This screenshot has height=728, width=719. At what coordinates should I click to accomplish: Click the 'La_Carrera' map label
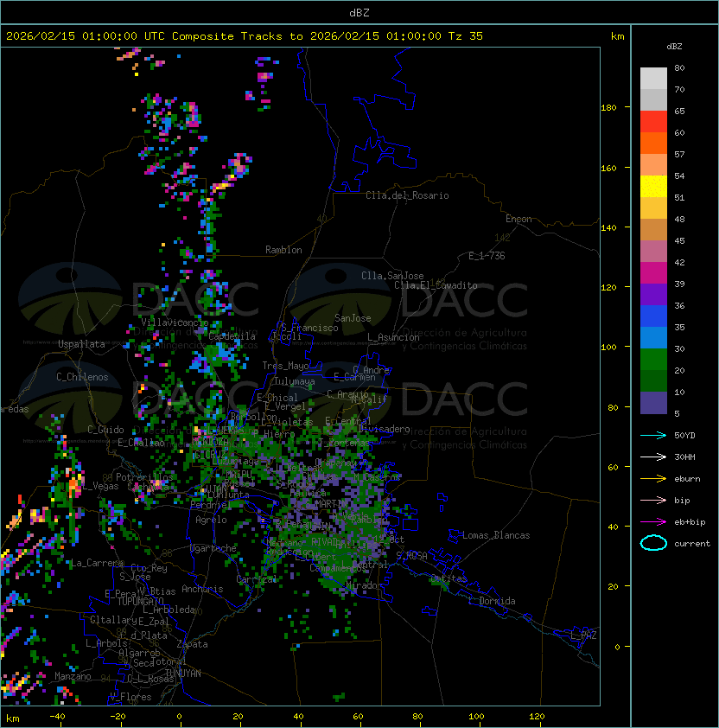pos(97,563)
